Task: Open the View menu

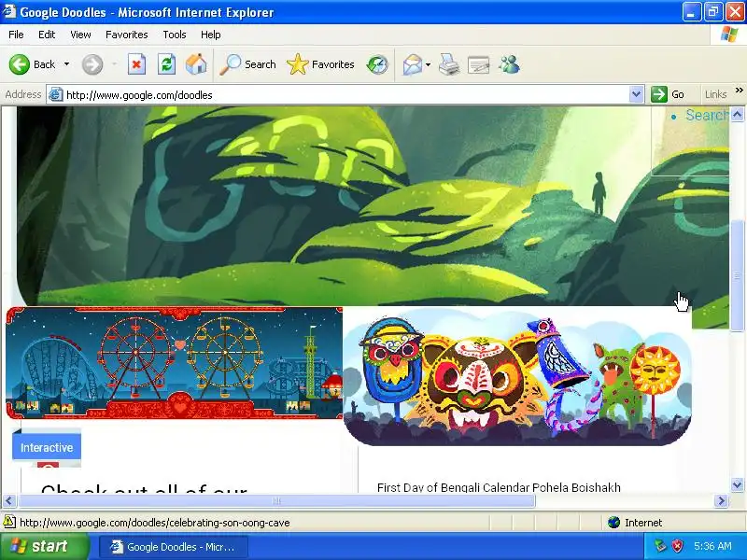Action: 80,35
